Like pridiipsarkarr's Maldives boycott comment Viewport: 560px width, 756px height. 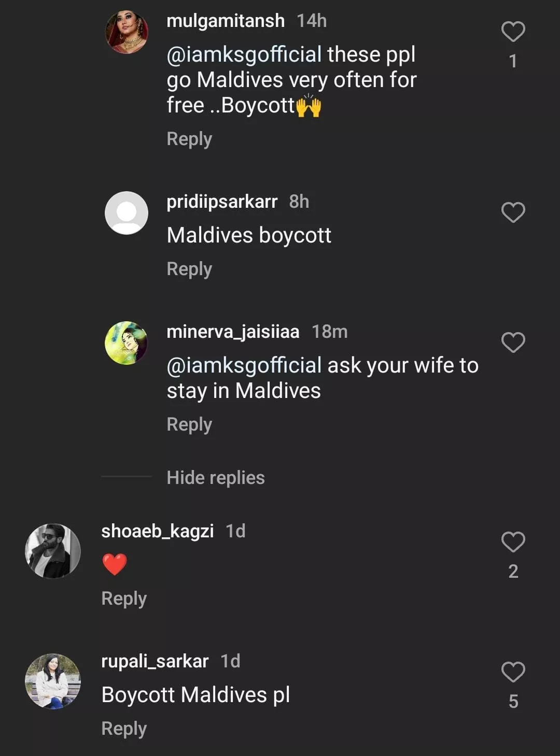[x=513, y=212]
